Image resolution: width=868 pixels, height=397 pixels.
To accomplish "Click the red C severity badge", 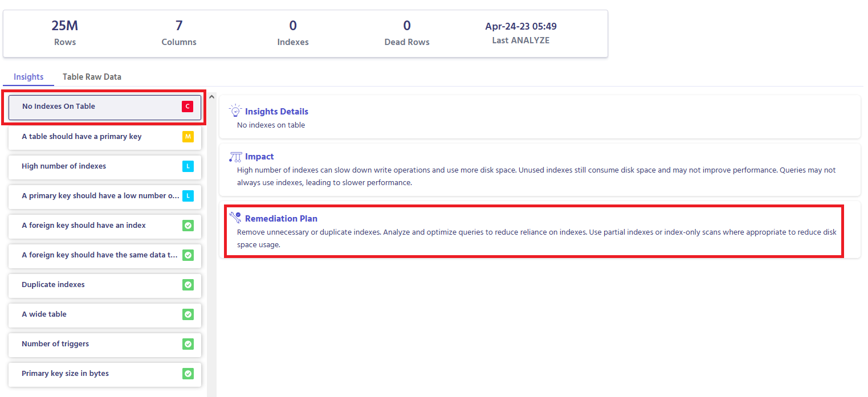I will pos(188,107).
